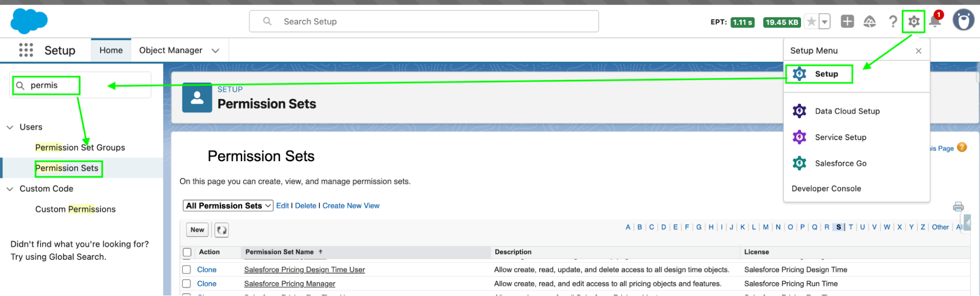Click the Search Setup field
Image resolution: width=980 pixels, height=296 pixels.
click(424, 22)
